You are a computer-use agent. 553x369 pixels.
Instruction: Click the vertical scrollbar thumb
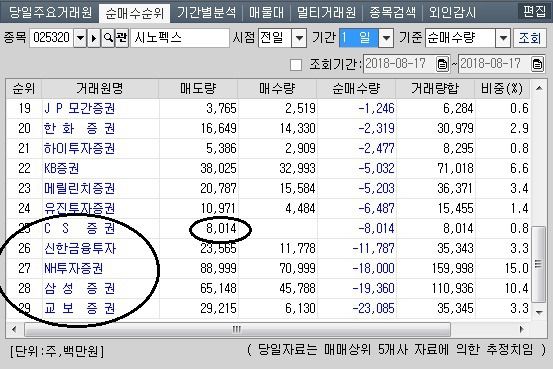point(539,264)
